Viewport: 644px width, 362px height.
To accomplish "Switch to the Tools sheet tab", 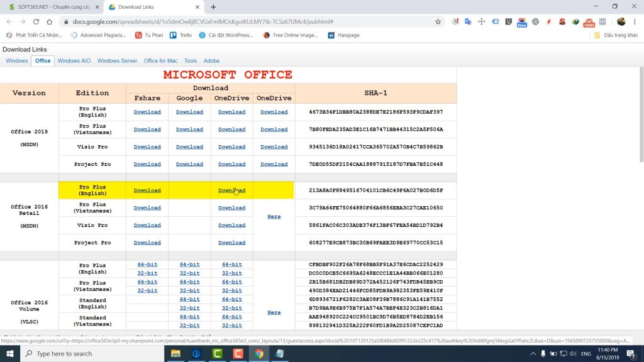I will tap(191, 61).
